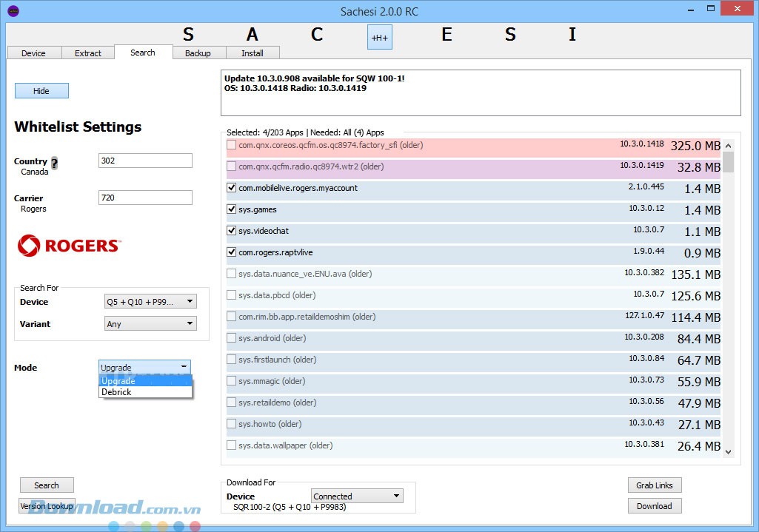The image size is (759, 532).
Task: Select Debrick from the open Mode dropdown
Action: pos(116,392)
